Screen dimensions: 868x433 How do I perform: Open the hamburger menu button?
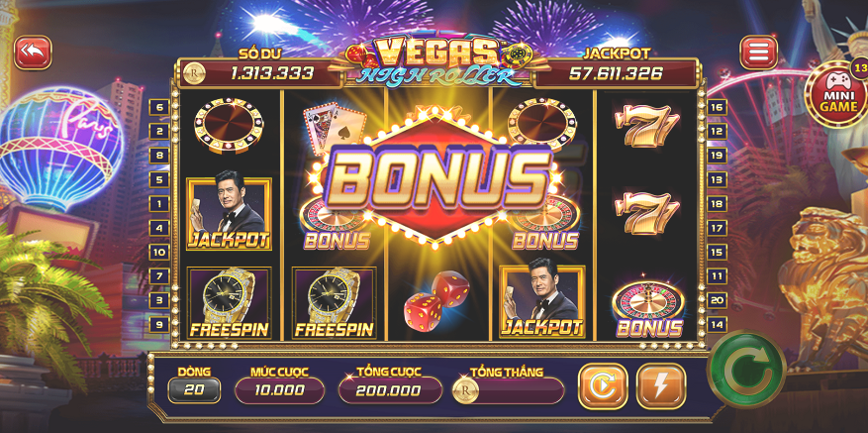[x=758, y=53]
